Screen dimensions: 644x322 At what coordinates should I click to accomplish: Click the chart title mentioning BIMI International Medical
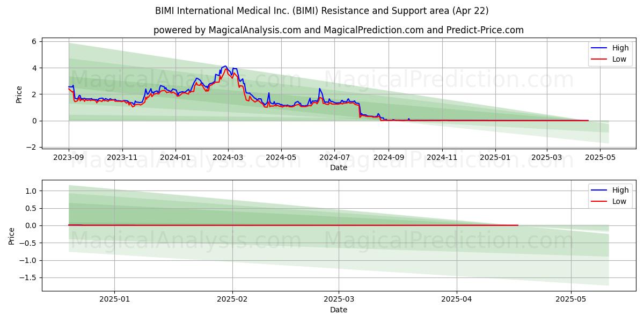click(x=322, y=11)
